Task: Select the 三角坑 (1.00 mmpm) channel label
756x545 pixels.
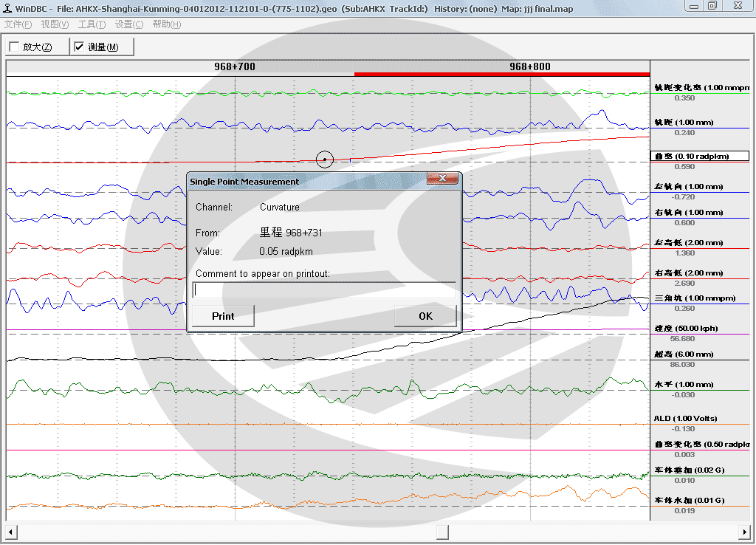Action: pyautogui.click(x=695, y=298)
